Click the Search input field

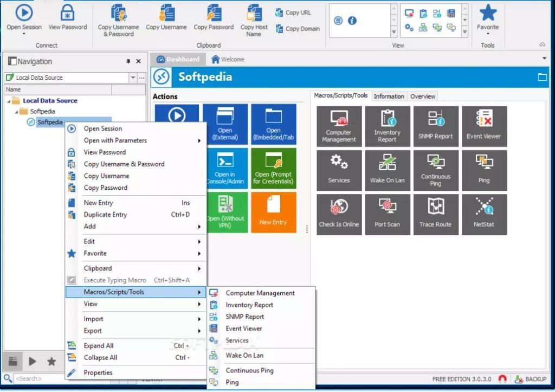point(60,378)
